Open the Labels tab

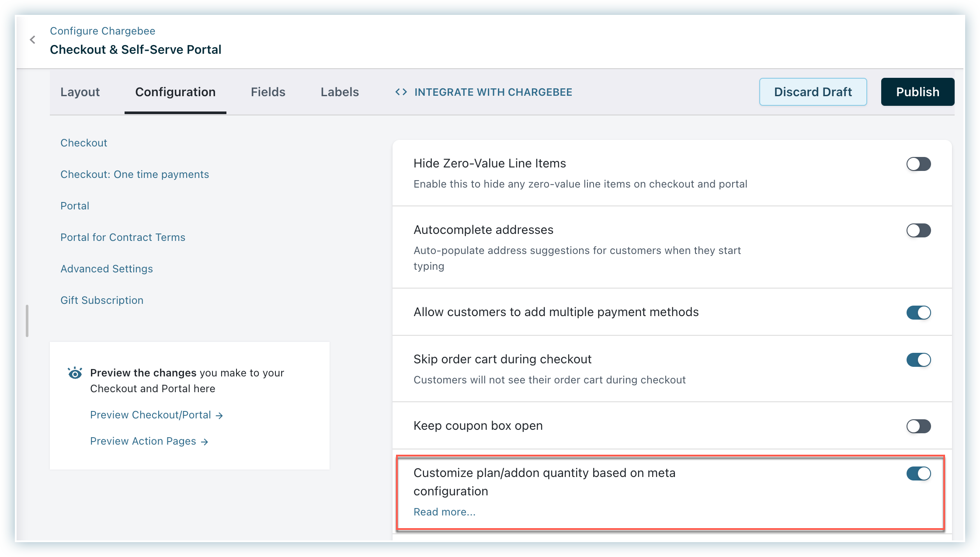click(340, 92)
